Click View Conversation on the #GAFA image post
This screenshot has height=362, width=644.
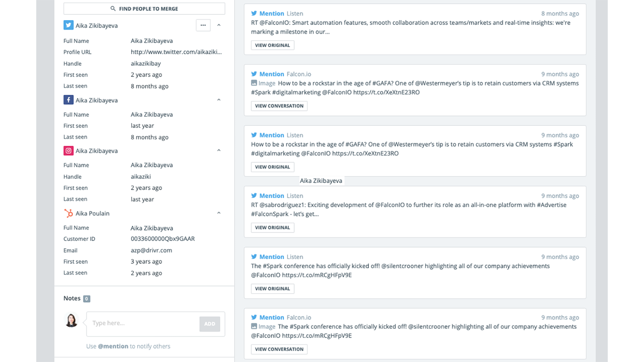point(279,106)
